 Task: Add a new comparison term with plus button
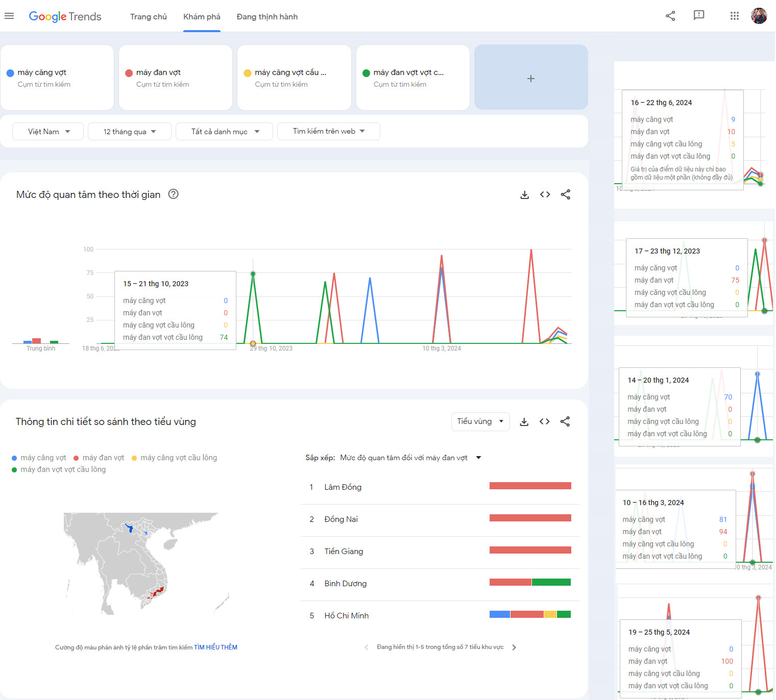pos(531,78)
